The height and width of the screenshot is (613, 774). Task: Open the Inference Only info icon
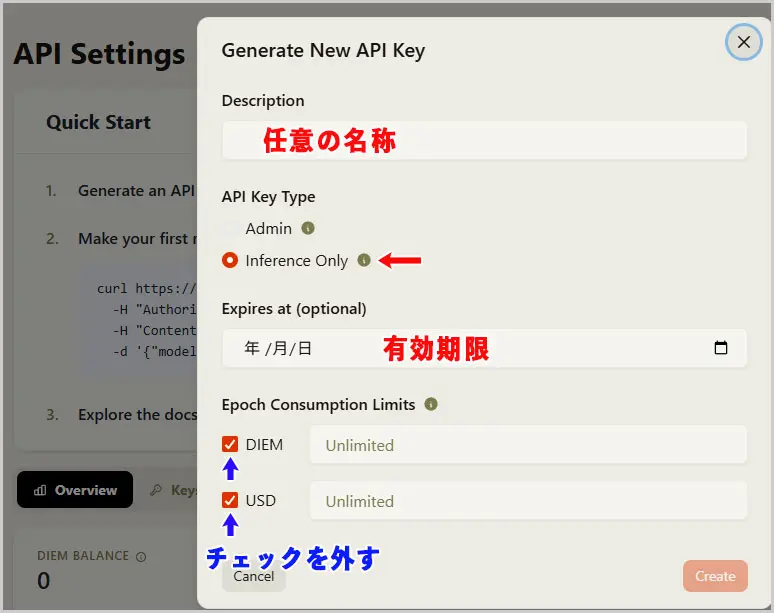coord(364,260)
